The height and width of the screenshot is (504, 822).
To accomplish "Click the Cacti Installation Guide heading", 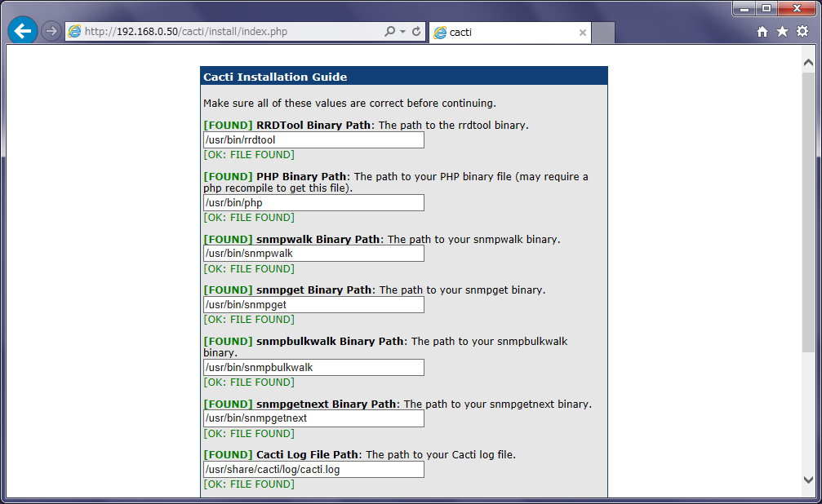I will 275,77.
